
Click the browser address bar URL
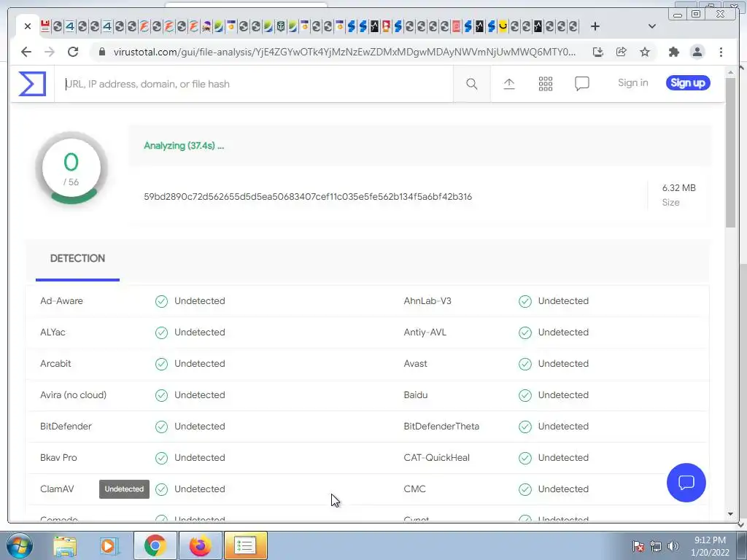(344, 52)
